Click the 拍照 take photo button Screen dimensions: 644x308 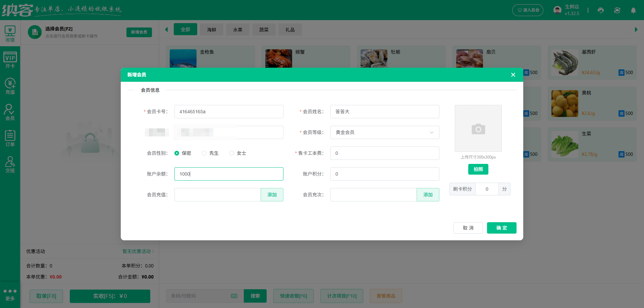pos(478,169)
